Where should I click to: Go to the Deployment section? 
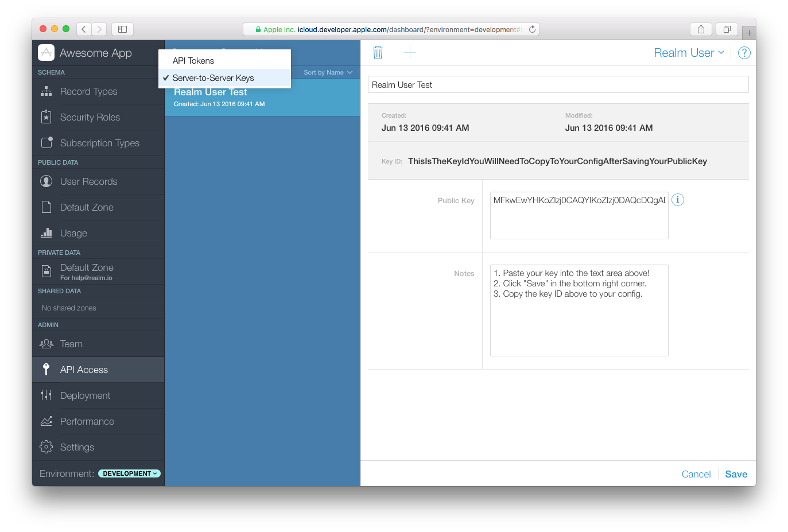pos(98,395)
